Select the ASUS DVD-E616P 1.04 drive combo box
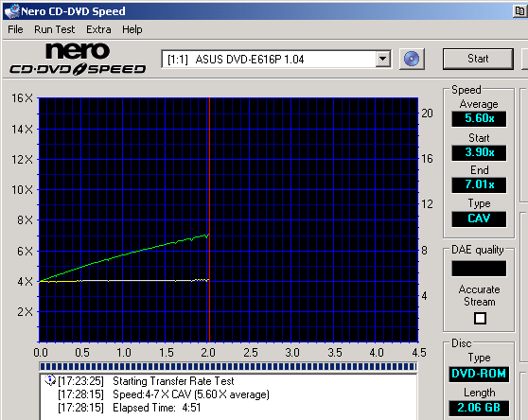Screen dimensions: 528x420 tap(276, 60)
